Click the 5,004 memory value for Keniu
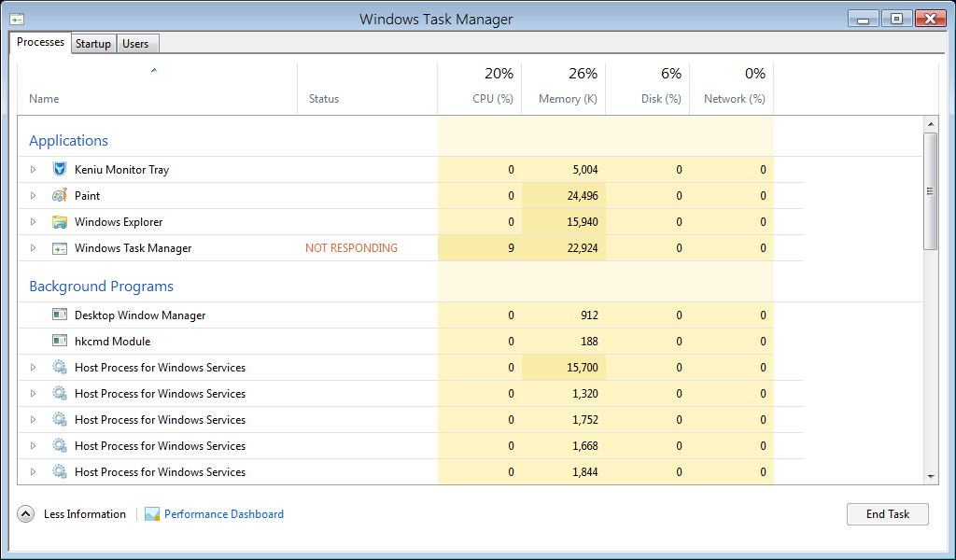Screen dimensions: 956x560 [585, 170]
